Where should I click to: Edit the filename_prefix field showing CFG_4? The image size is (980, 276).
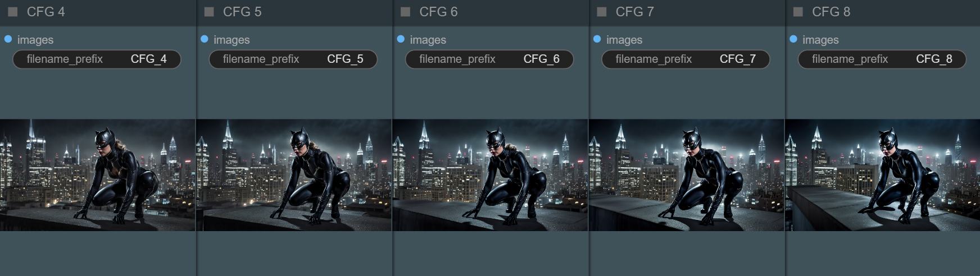tap(97, 59)
